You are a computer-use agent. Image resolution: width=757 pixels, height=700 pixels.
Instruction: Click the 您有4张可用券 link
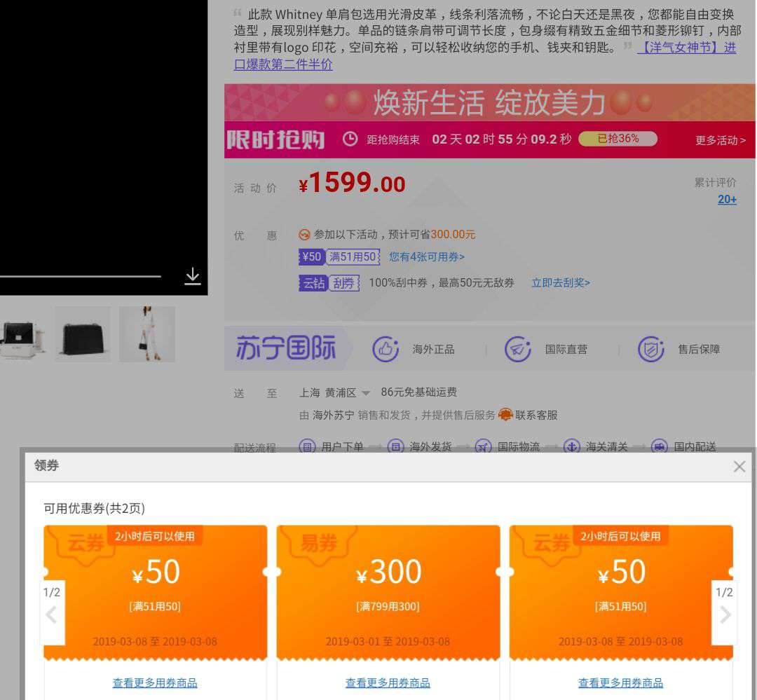[427, 257]
